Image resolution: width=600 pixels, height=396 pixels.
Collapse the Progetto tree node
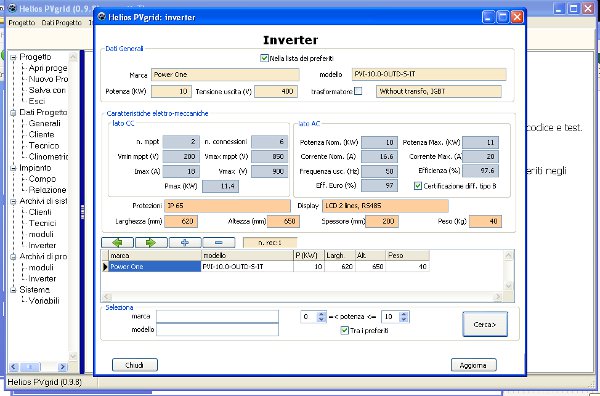tap(14, 57)
